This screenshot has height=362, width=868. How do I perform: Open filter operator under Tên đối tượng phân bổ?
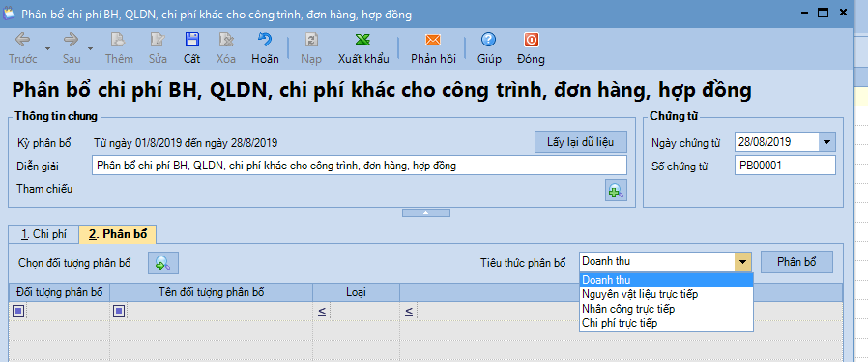118,311
